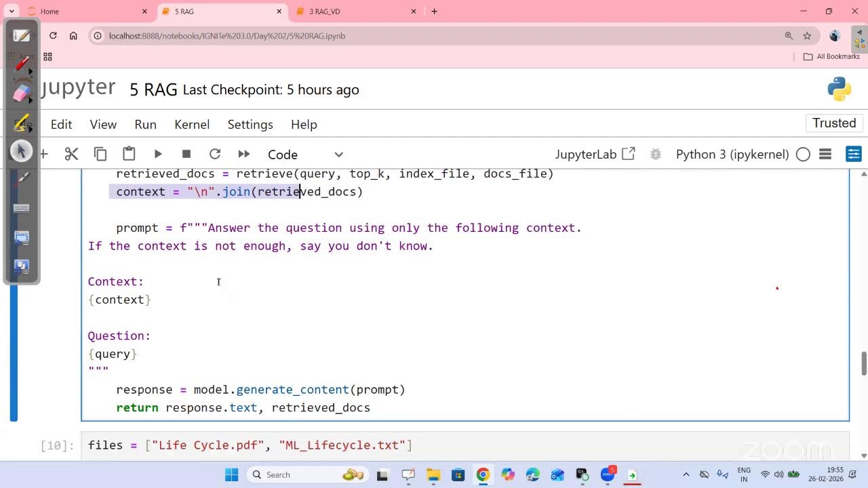Close the 5 RAG browser tab
Screen dimensions: 868x488
pos(279,12)
